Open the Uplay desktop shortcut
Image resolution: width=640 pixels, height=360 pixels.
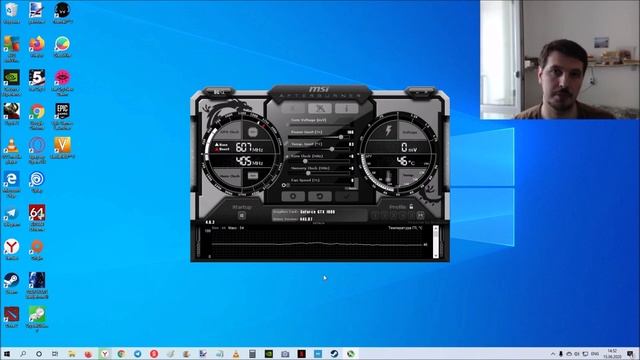[x=37, y=182]
